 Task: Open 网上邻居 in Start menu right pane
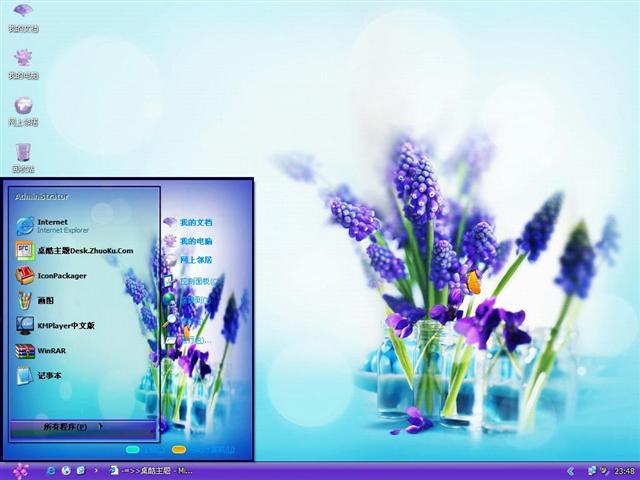[188, 260]
